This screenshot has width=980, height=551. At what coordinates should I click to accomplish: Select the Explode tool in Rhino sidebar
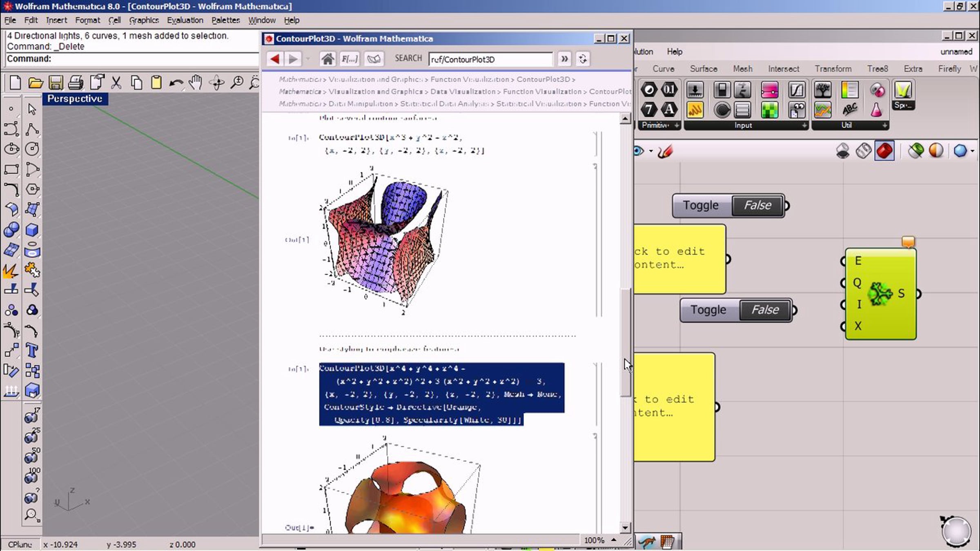click(x=11, y=270)
